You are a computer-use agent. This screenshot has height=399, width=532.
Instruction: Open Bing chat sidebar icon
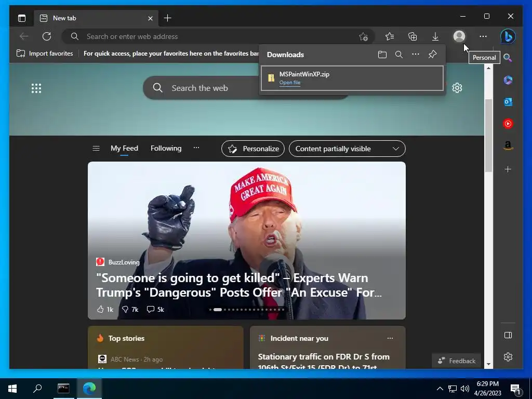tap(508, 36)
